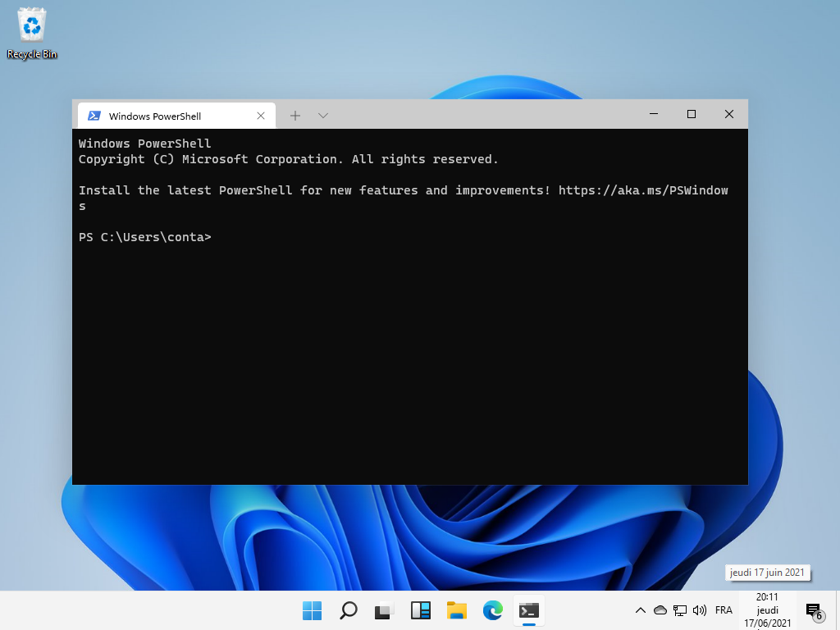Open a new terminal tab with plus button
Screen dimensions: 840x630
[295, 115]
